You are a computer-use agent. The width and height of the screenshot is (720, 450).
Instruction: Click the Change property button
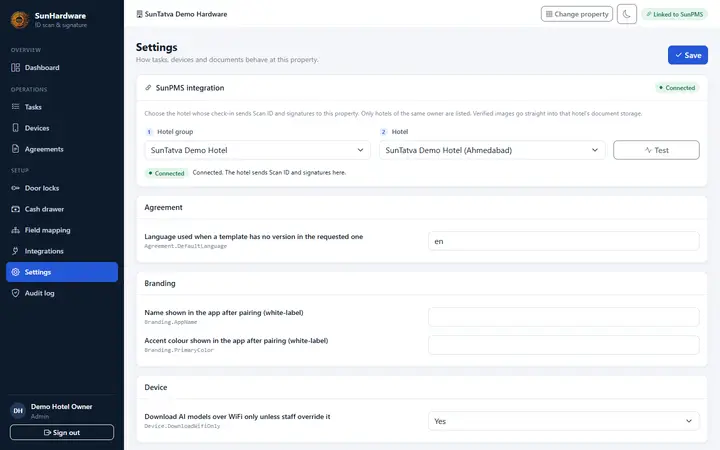coord(577,14)
